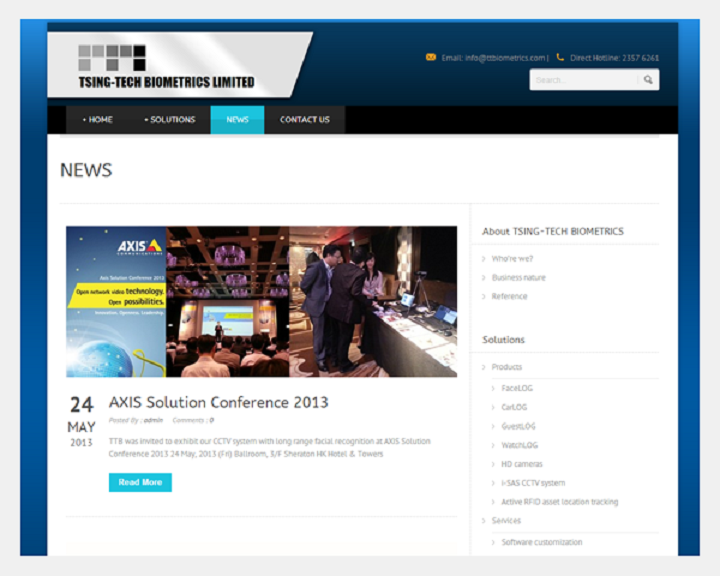Image resolution: width=720 pixels, height=576 pixels.
Task: Click the Comments : 0 link
Action: [x=193, y=420]
